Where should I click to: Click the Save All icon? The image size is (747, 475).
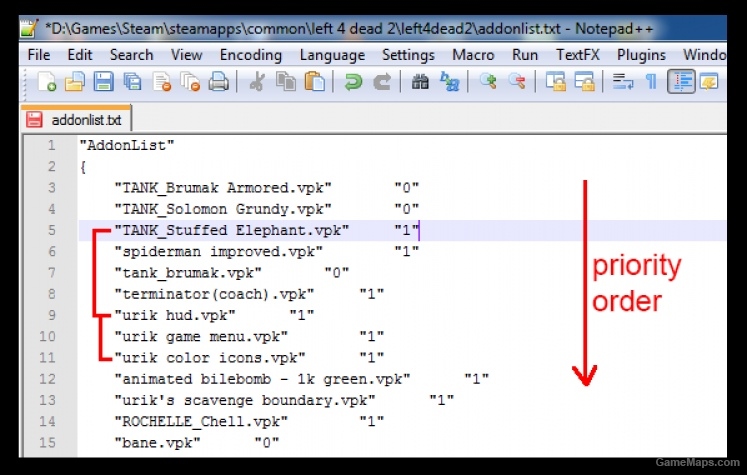click(132, 81)
